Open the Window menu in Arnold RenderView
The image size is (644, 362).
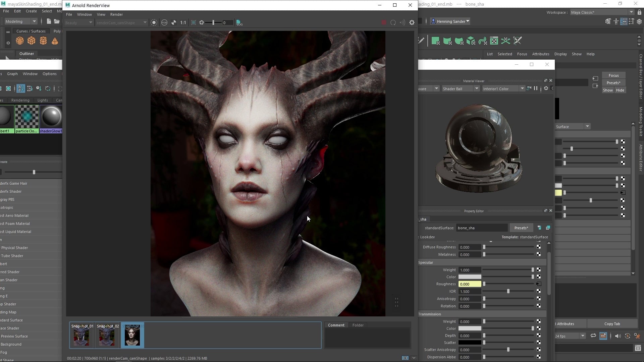click(x=84, y=14)
